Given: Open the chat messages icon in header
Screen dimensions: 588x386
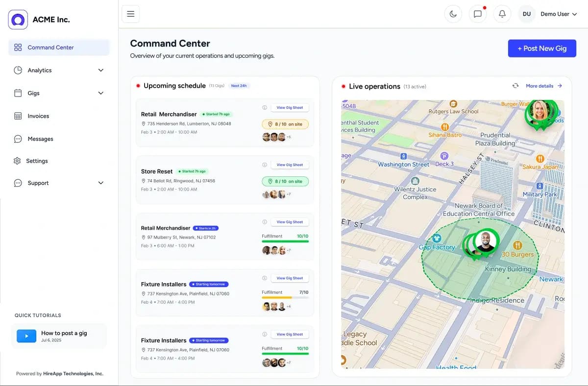Looking at the screenshot, I should pyautogui.click(x=477, y=14).
